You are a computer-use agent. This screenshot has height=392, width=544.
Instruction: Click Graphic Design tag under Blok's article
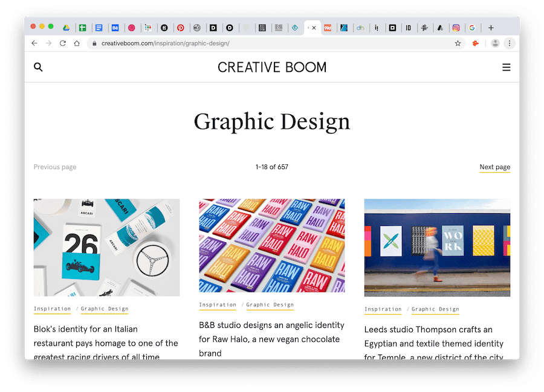[105, 309]
